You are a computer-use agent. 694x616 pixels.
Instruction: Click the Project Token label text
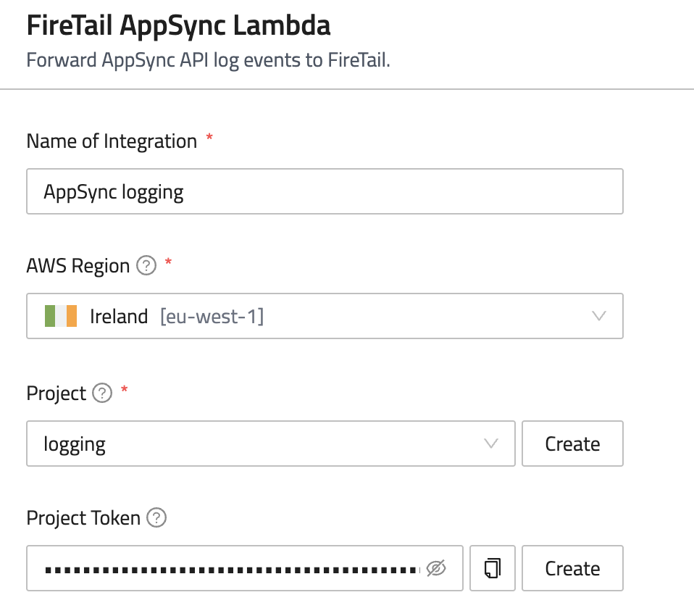(x=83, y=518)
